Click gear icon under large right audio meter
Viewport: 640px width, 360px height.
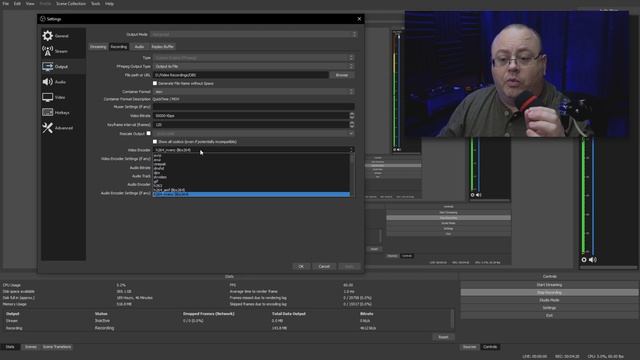coord(584,260)
